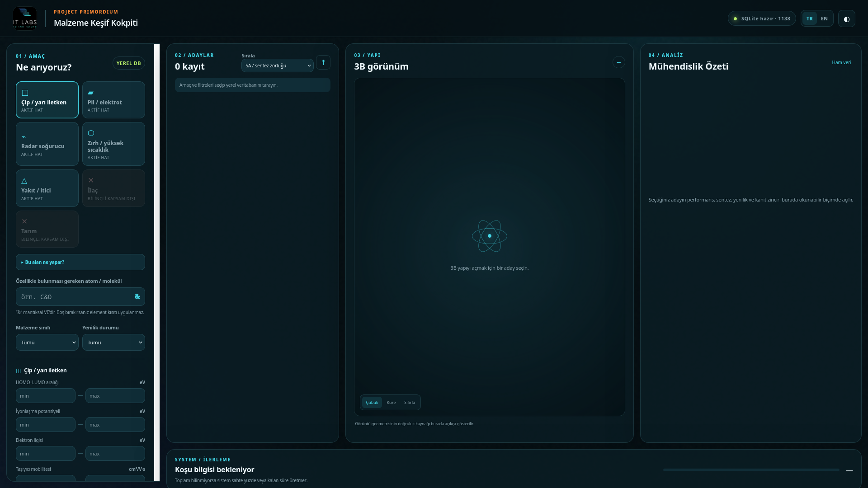This screenshot has width=868, height=488.
Task: Switch 3D view to Küre mode
Action: [391, 403]
